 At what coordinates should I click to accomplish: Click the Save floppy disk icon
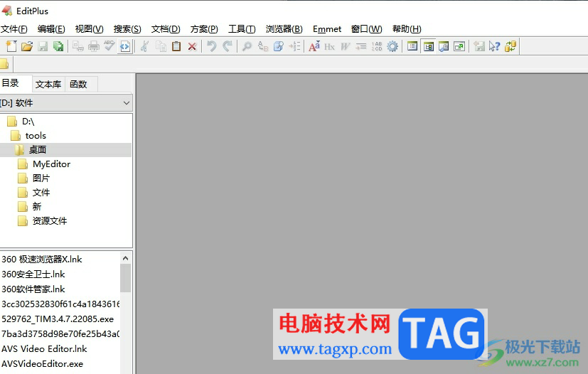pos(43,46)
